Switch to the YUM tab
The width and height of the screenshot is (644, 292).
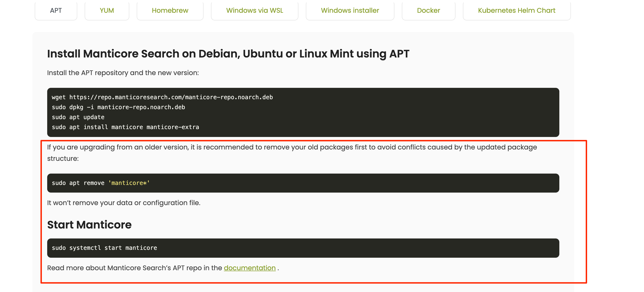(x=107, y=10)
